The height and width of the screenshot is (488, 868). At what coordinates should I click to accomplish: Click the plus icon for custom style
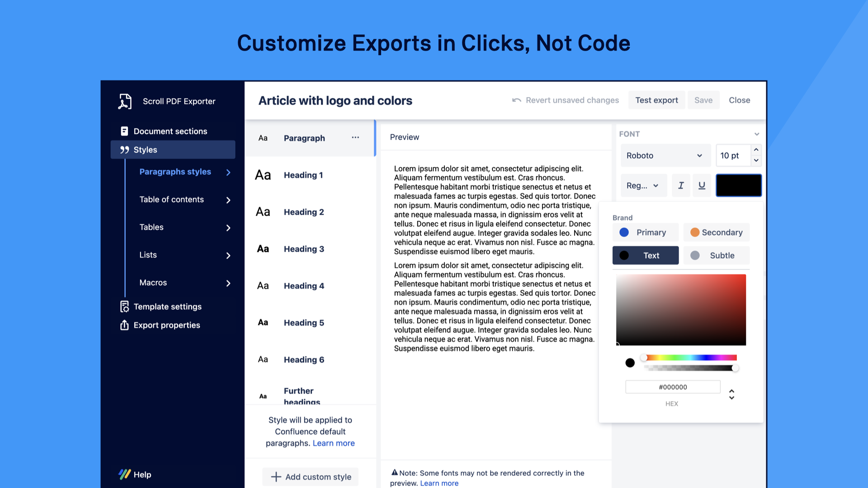click(276, 477)
